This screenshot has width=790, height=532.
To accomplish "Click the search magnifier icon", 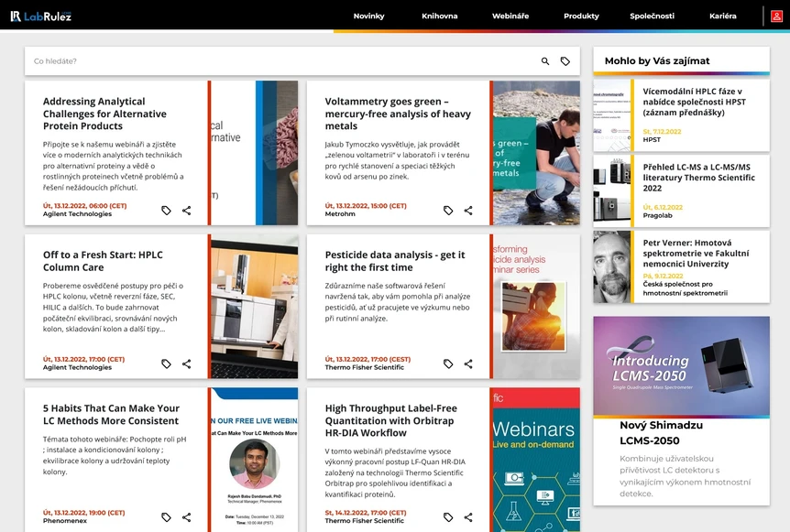I will coord(545,61).
